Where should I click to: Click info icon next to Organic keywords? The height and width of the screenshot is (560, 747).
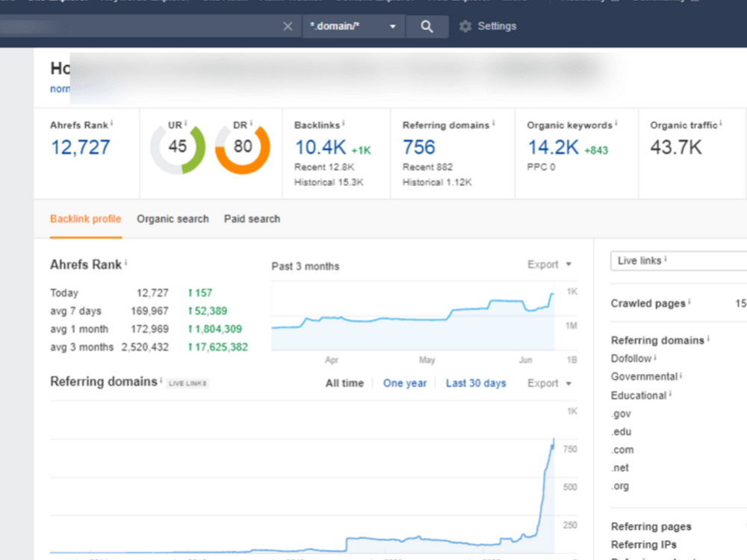click(x=616, y=123)
